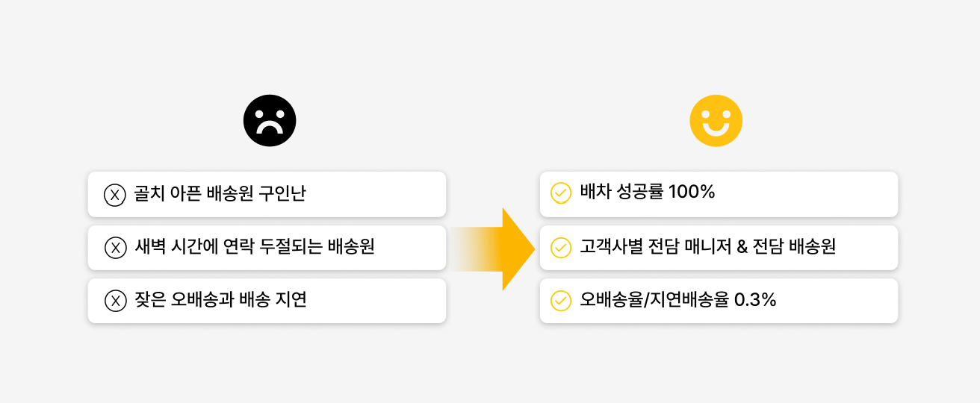This screenshot has width=980, height=403.
Task: Click the checkmark beside 오배송율/지연배송율 0.3%
Action: pyautogui.click(x=560, y=301)
